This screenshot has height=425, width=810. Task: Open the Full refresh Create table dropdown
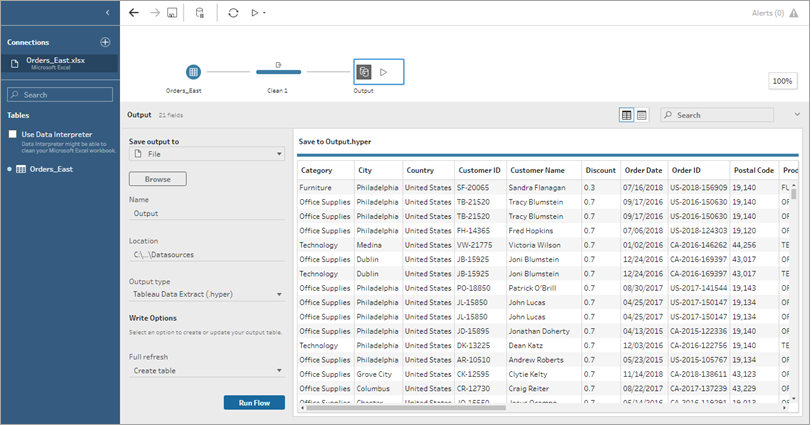[207, 371]
